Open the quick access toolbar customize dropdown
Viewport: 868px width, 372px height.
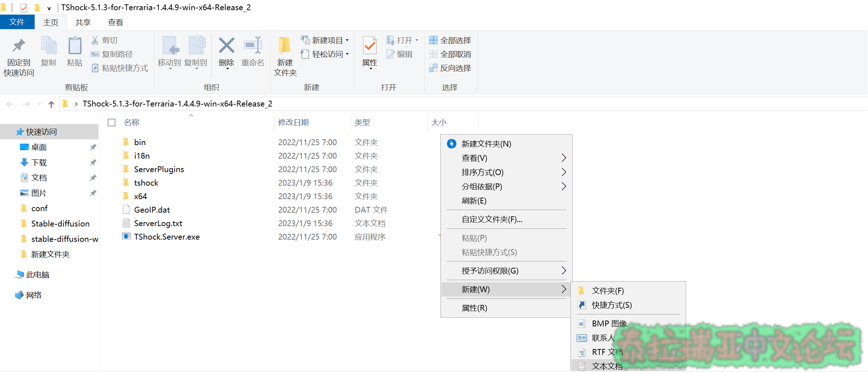pyautogui.click(x=49, y=8)
